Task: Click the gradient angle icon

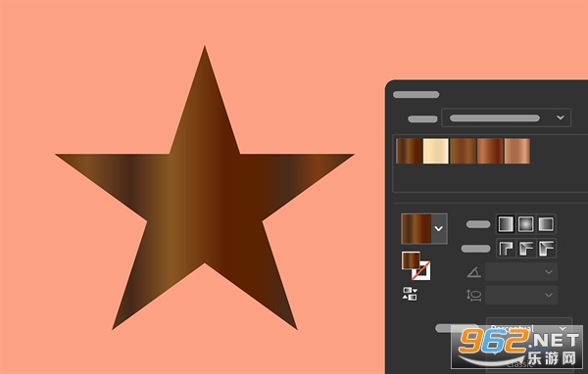Action: 474,272
